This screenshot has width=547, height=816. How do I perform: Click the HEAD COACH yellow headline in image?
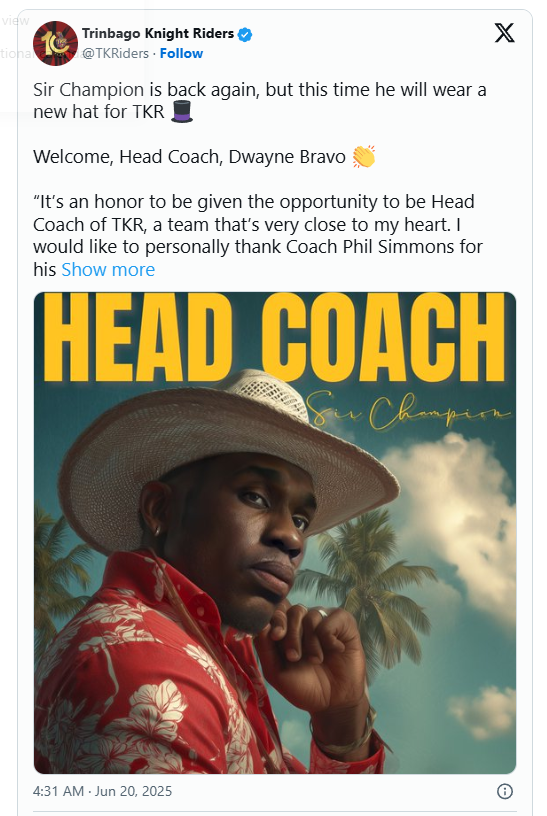pyautogui.click(x=274, y=337)
